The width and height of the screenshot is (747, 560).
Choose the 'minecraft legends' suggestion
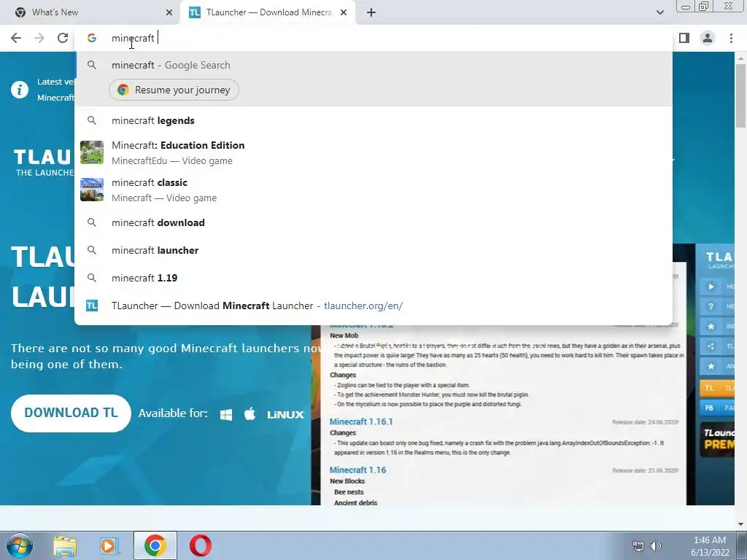pos(373,121)
